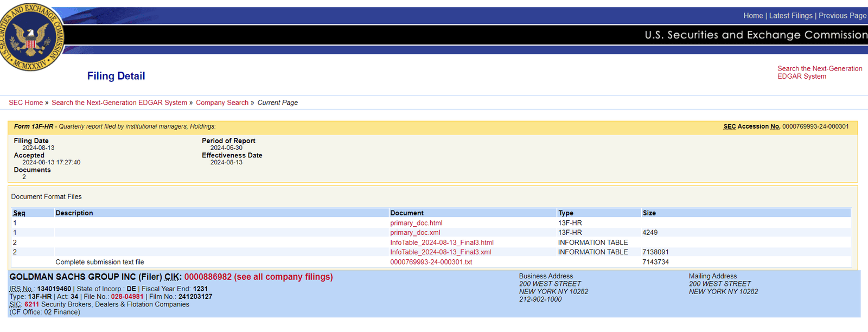Click SIC code 6211 link
The width and height of the screenshot is (868, 332).
[31, 304]
